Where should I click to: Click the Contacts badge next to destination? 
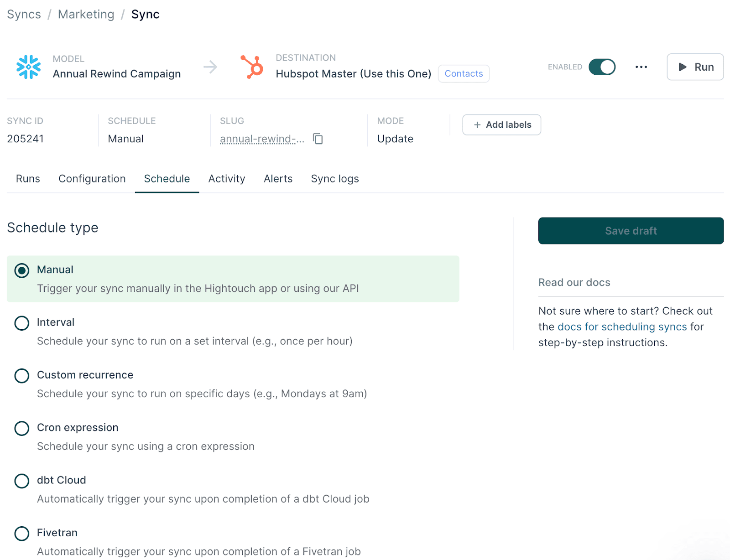click(x=464, y=73)
